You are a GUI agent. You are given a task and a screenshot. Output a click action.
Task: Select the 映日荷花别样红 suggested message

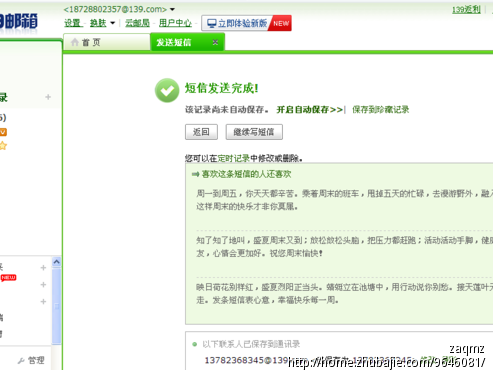pyautogui.click(x=344, y=293)
